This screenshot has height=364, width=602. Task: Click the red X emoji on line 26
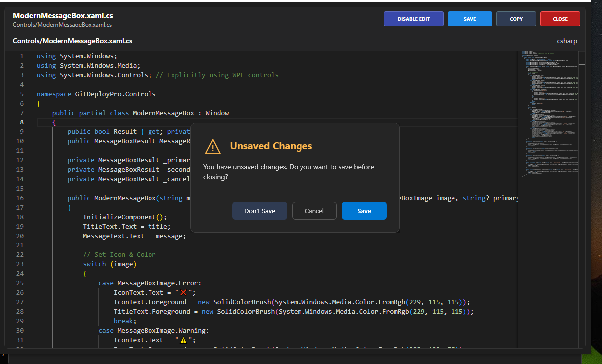click(x=184, y=293)
